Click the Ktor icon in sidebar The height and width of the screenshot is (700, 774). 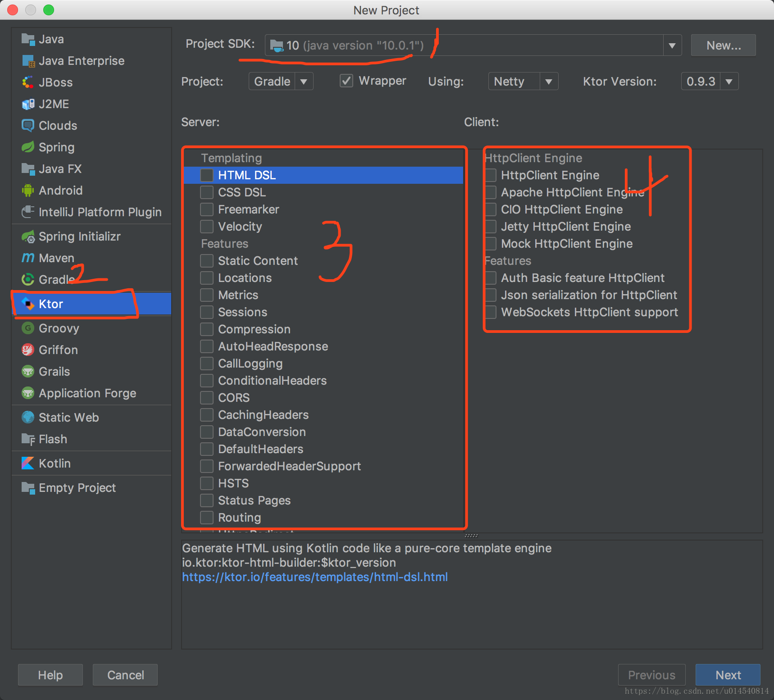[x=28, y=304]
